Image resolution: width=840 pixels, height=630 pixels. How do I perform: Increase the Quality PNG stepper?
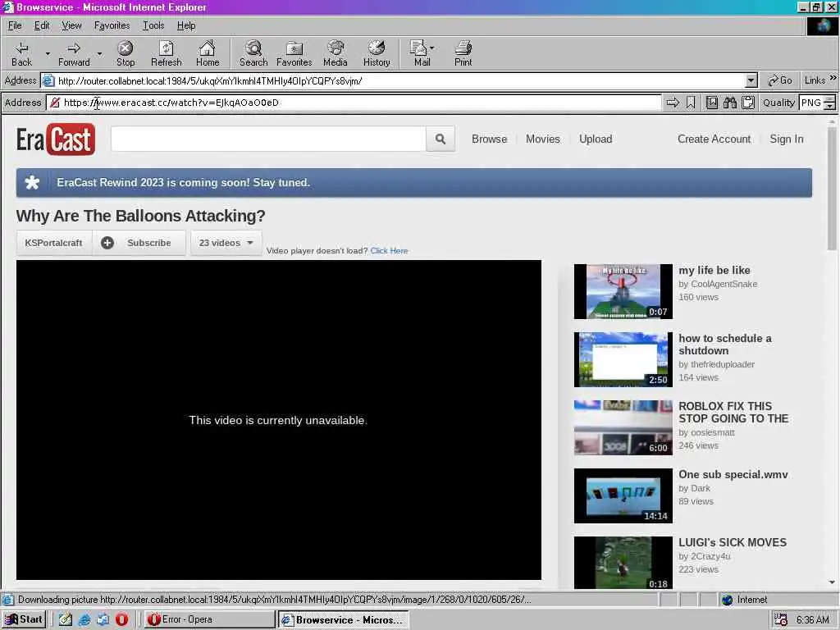click(x=830, y=98)
